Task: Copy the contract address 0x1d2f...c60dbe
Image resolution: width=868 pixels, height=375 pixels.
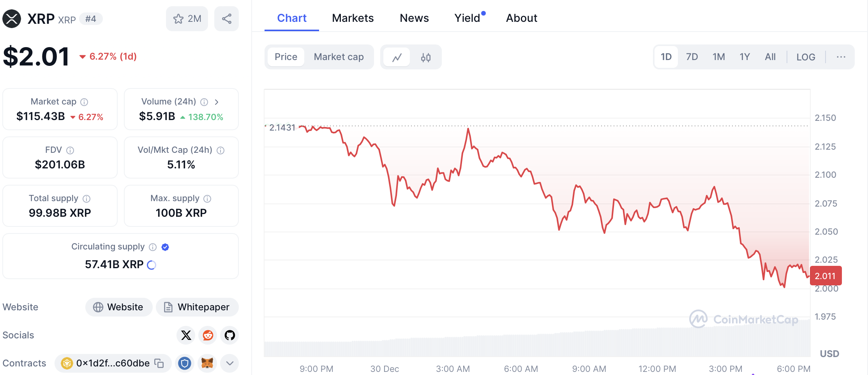Action: pyautogui.click(x=159, y=363)
